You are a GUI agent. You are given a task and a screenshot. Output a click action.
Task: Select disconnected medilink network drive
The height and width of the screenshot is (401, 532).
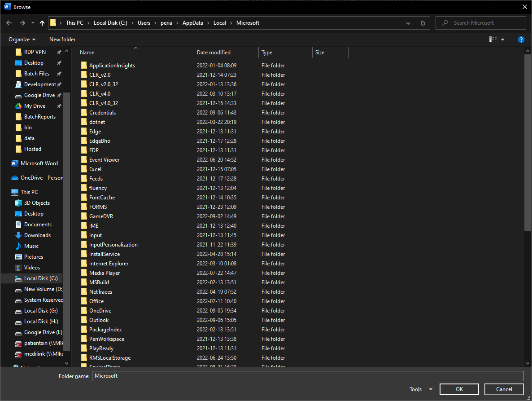coord(43,354)
